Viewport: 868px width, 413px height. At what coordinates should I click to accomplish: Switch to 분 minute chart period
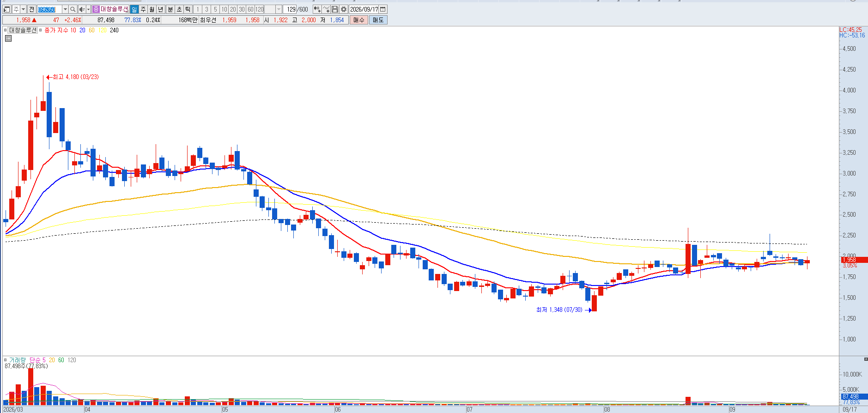(x=170, y=9)
